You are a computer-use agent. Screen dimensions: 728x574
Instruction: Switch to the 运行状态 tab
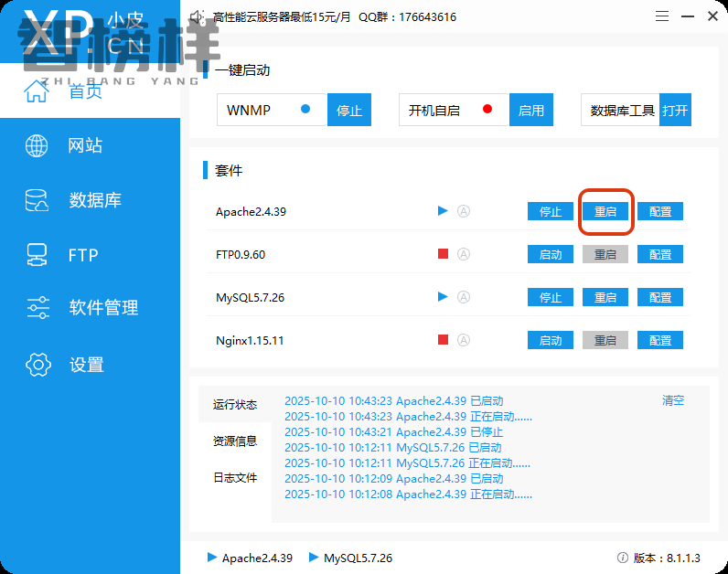tap(235, 404)
